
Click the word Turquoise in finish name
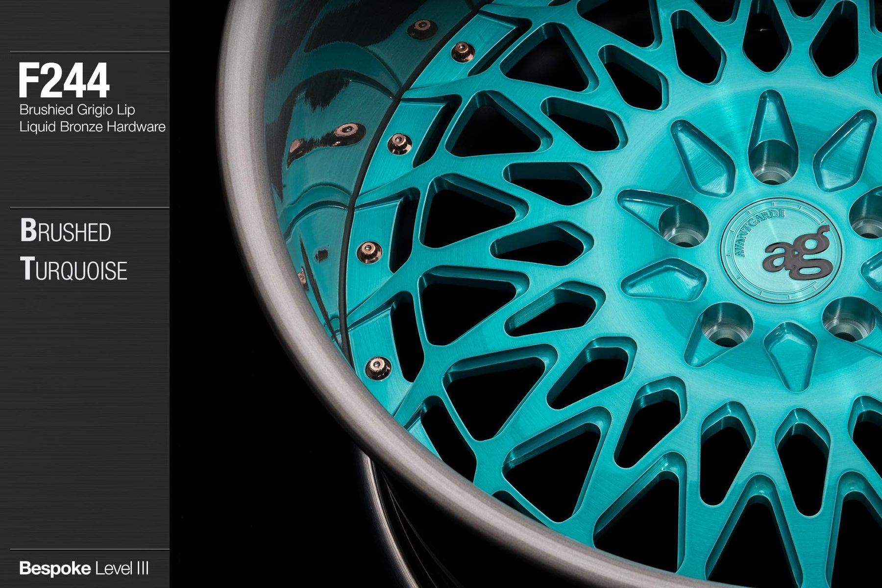[x=73, y=269]
